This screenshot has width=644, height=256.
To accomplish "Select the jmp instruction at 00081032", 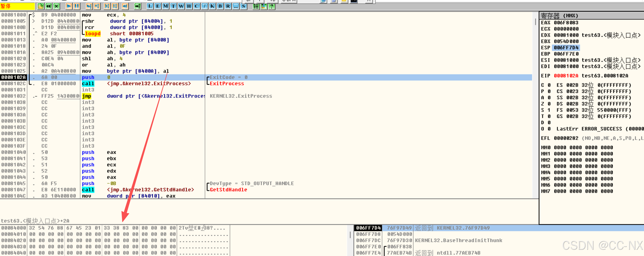I will (266, 96).
